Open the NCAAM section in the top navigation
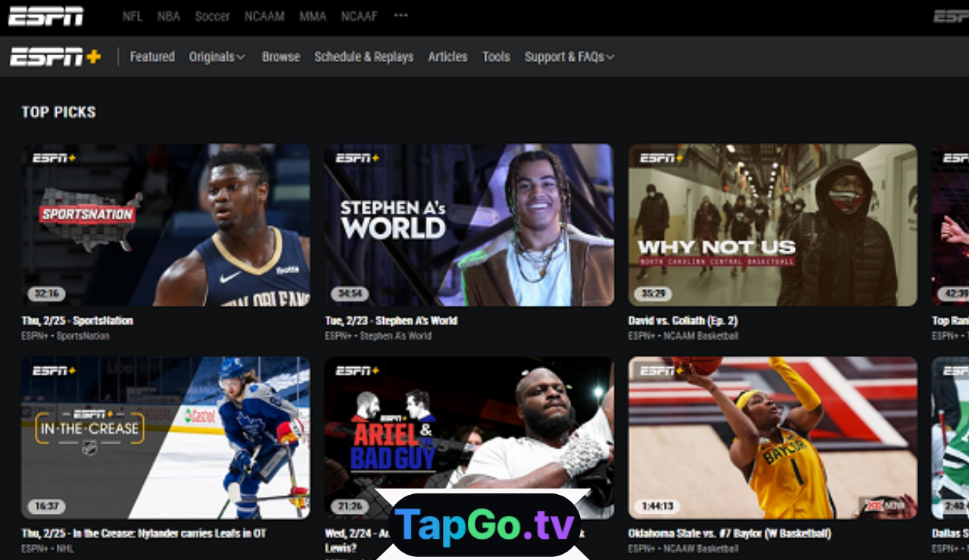The height and width of the screenshot is (560, 969). [264, 16]
